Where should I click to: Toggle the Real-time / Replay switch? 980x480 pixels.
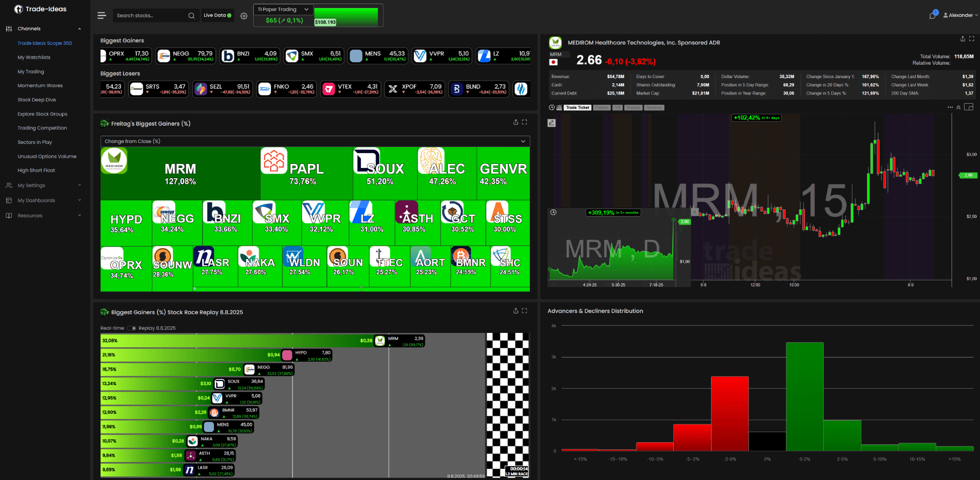132,328
